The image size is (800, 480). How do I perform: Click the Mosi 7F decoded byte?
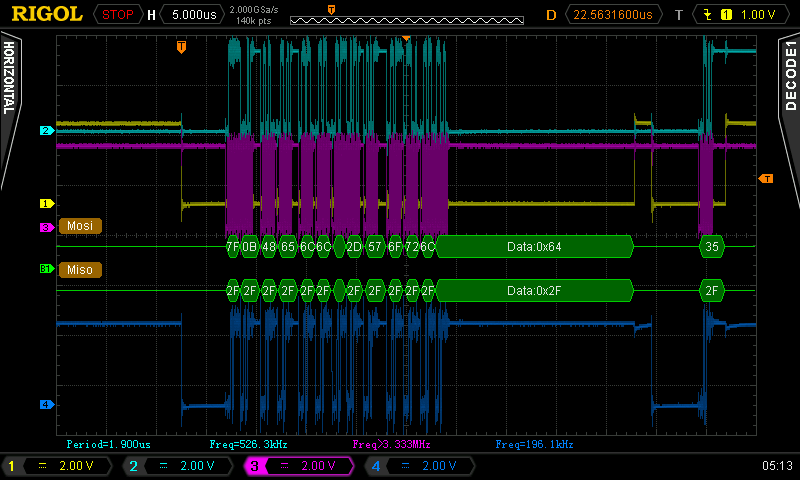click(x=233, y=247)
